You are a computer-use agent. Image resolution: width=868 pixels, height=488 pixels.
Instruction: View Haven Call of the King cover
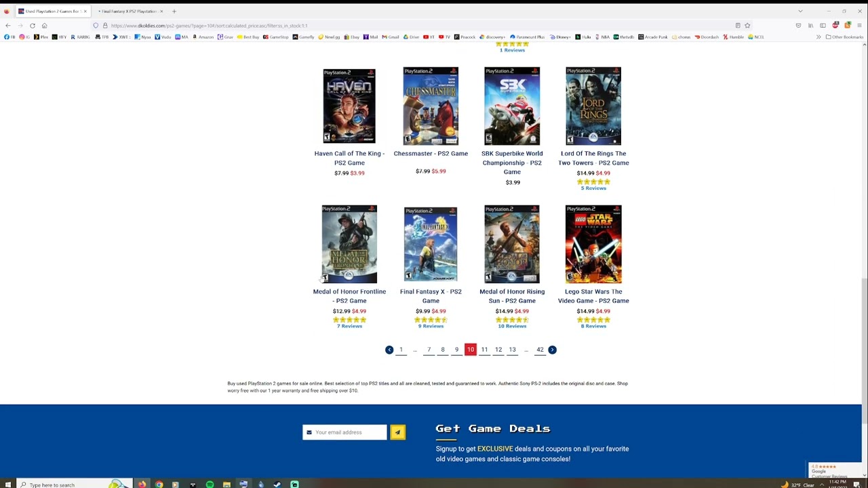(x=349, y=106)
